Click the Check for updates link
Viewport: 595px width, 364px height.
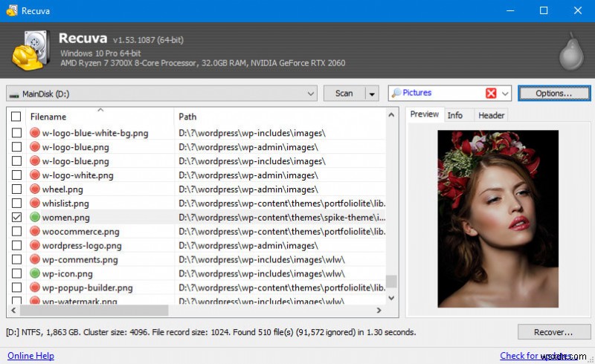pyautogui.click(x=538, y=356)
